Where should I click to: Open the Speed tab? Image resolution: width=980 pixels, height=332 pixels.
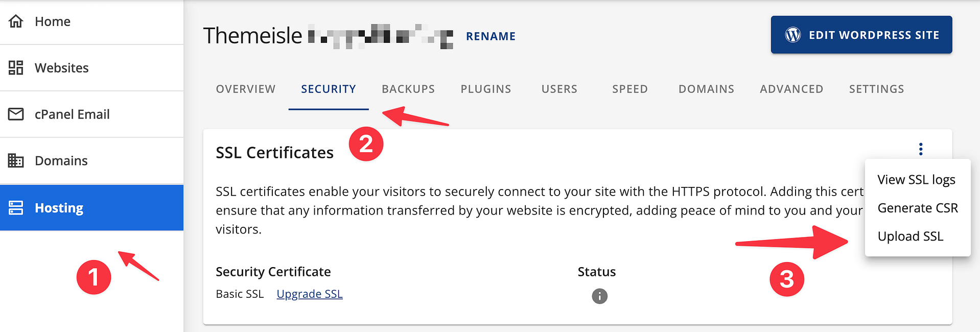point(629,89)
